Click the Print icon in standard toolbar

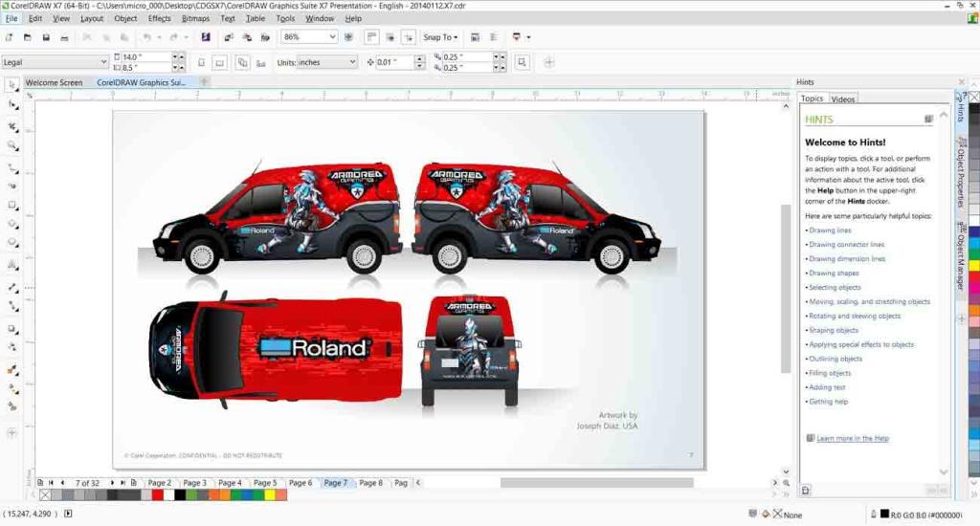[65, 37]
